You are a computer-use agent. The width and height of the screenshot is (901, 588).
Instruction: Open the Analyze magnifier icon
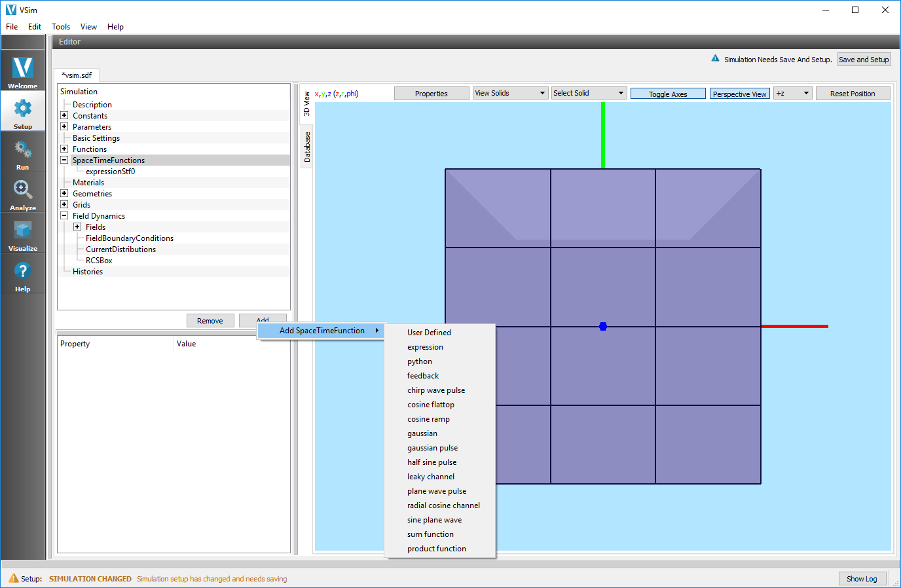(x=23, y=190)
